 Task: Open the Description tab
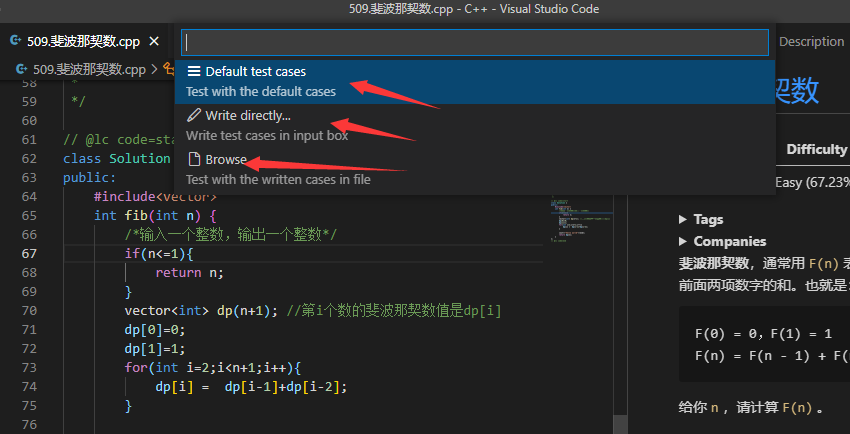click(x=811, y=42)
